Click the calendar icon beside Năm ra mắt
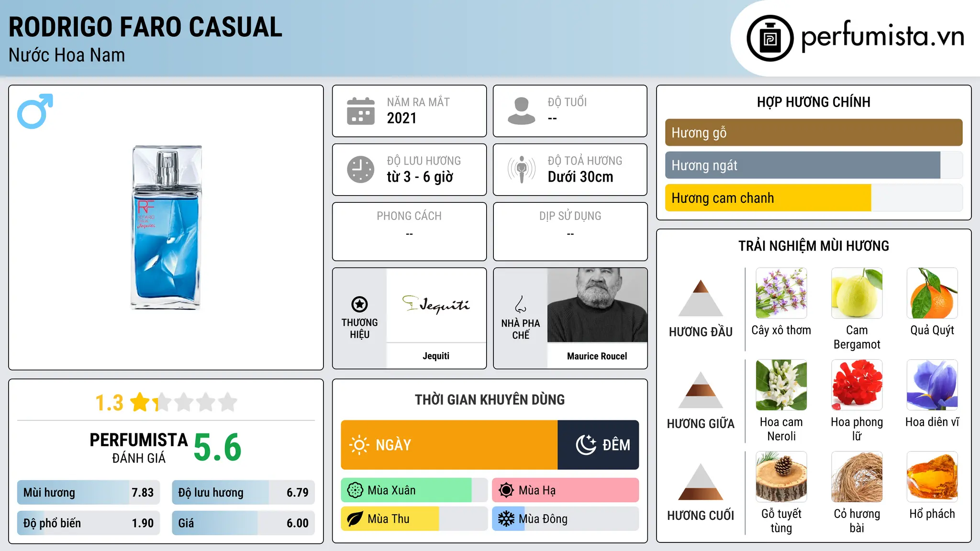This screenshot has width=980, height=551. tap(361, 111)
